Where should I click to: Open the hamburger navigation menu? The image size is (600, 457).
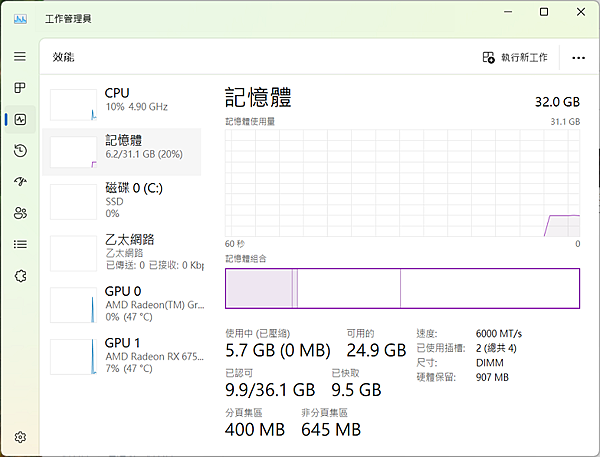click(x=20, y=56)
